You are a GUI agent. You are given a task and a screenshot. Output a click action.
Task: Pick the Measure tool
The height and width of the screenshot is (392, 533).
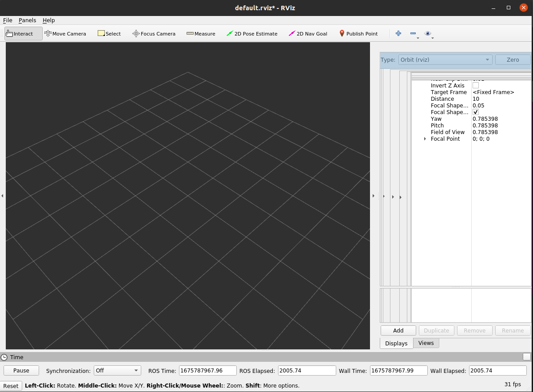pyautogui.click(x=201, y=34)
